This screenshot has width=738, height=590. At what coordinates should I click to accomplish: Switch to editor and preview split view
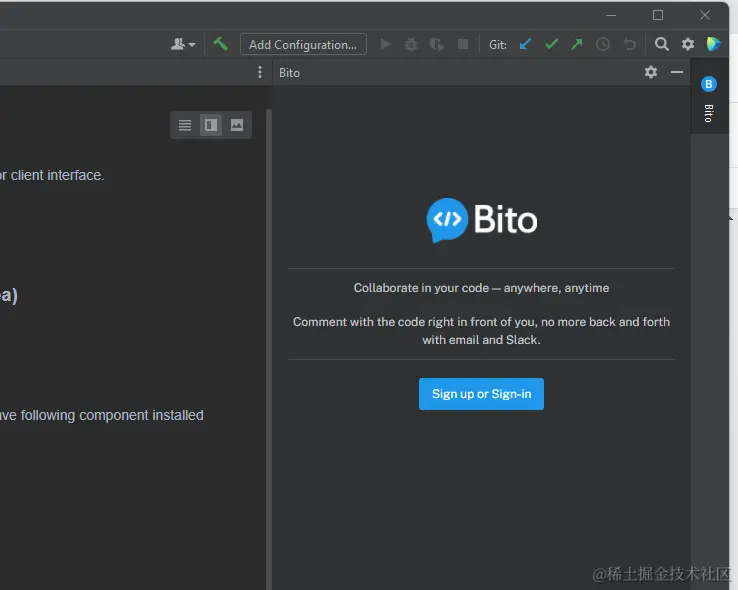(211, 125)
